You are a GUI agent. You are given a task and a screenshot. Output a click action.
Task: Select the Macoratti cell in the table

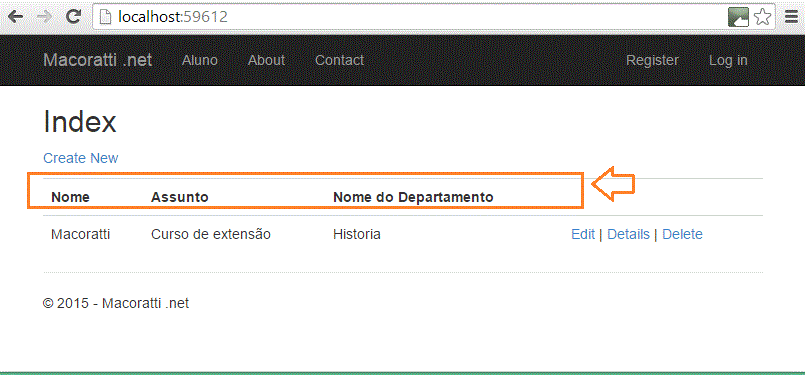point(81,234)
